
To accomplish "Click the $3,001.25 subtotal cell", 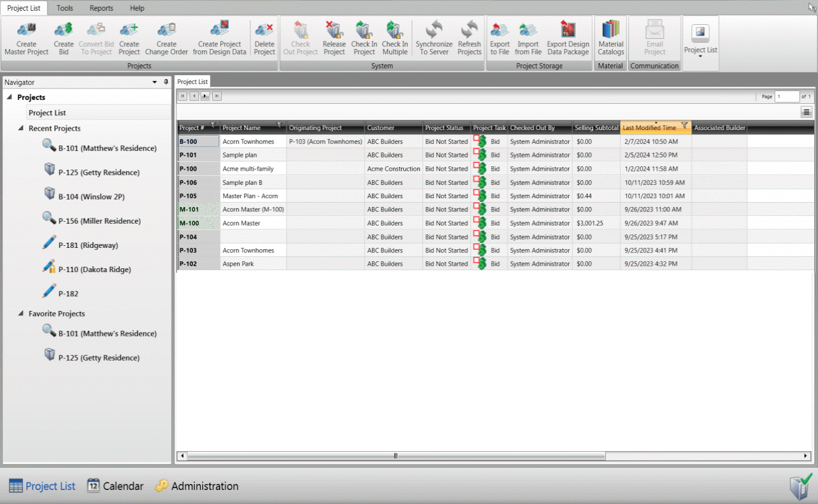I will coord(596,223).
